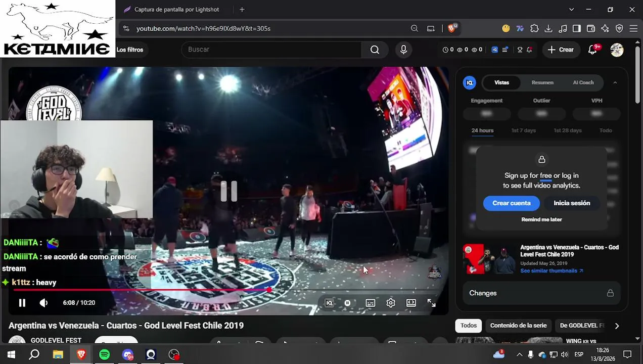The image size is (643, 364).
Task: Switch to the Resumen tab in vidIQ panel
Action: (x=542, y=82)
